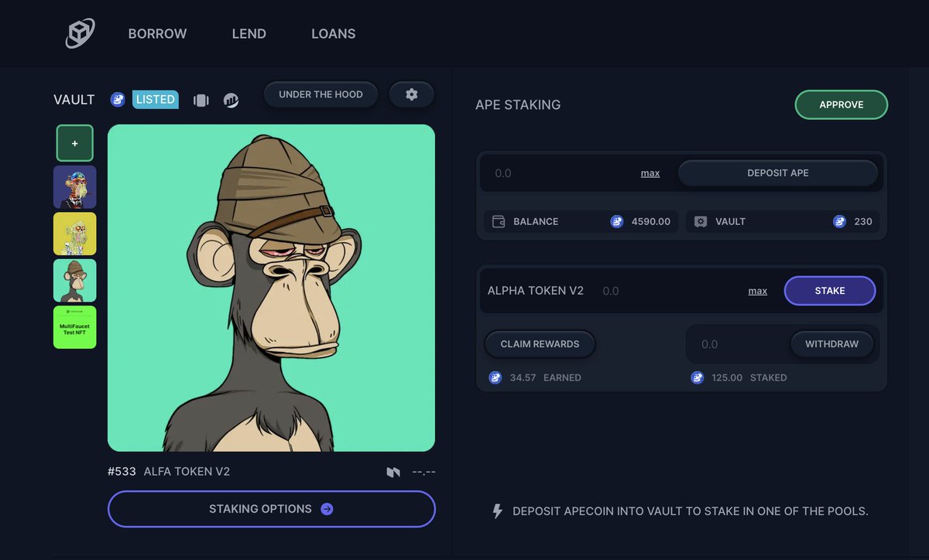Click the large ape NFT image

coord(271,288)
